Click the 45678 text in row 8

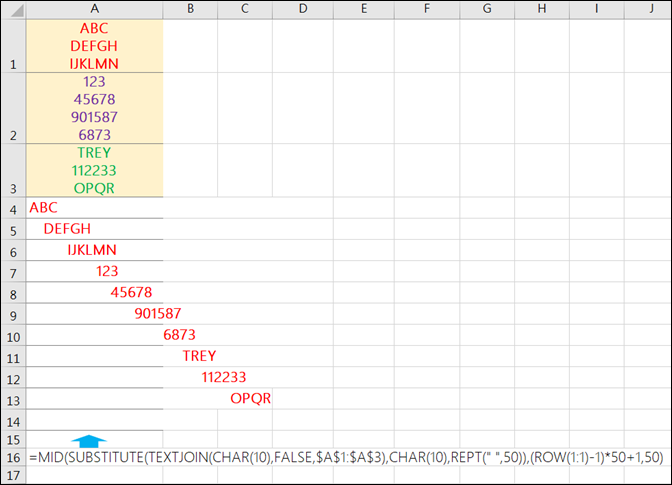[x=131, y=292]
